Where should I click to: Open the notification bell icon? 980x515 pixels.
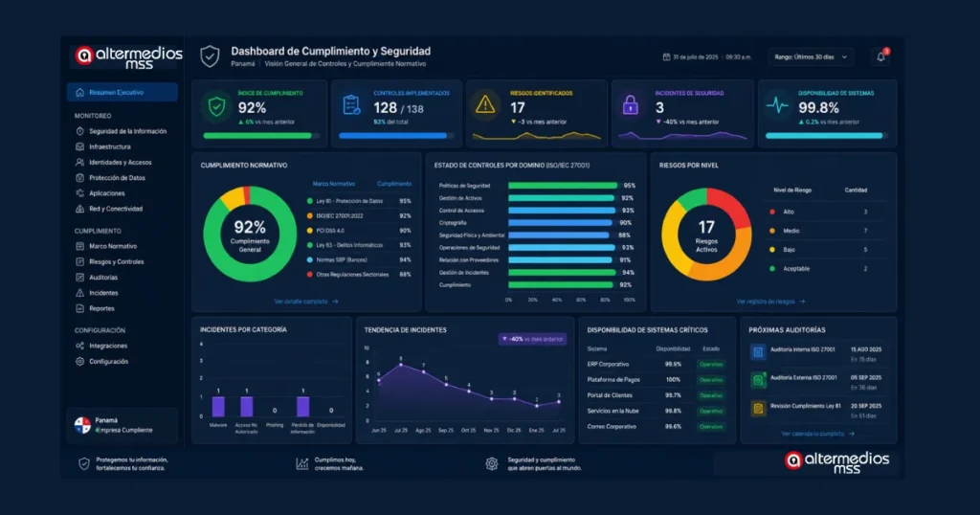[x=880, y=56]
